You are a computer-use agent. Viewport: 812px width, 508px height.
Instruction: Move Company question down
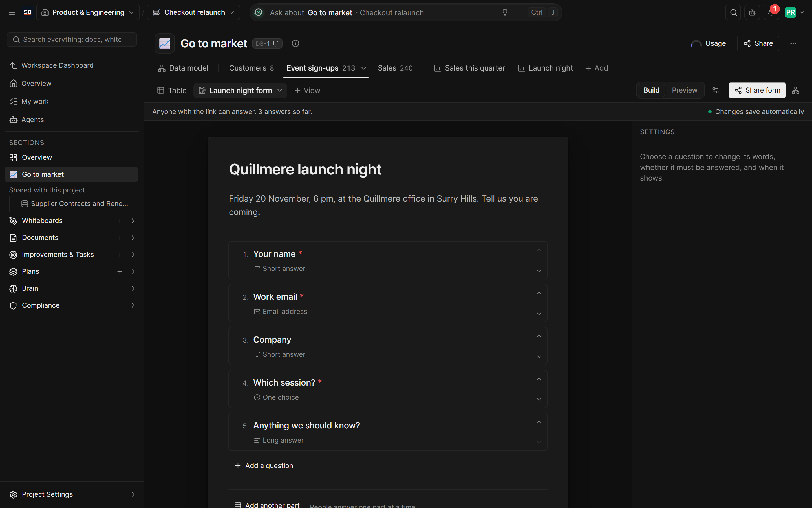point(539,356)
